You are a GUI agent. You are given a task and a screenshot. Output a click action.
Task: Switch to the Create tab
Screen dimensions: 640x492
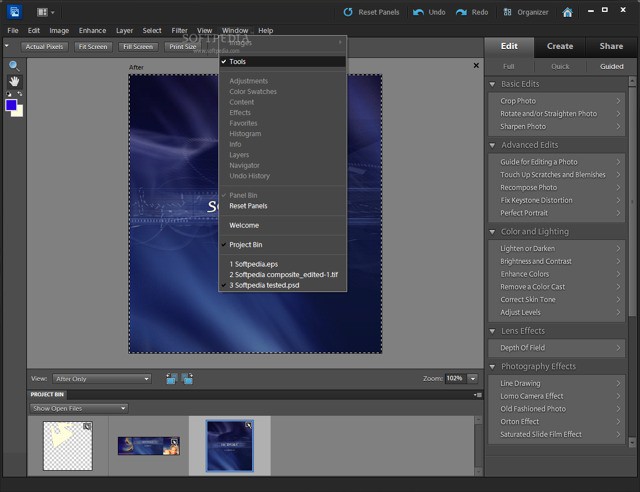pyautogui.click(x=560, y=46)
